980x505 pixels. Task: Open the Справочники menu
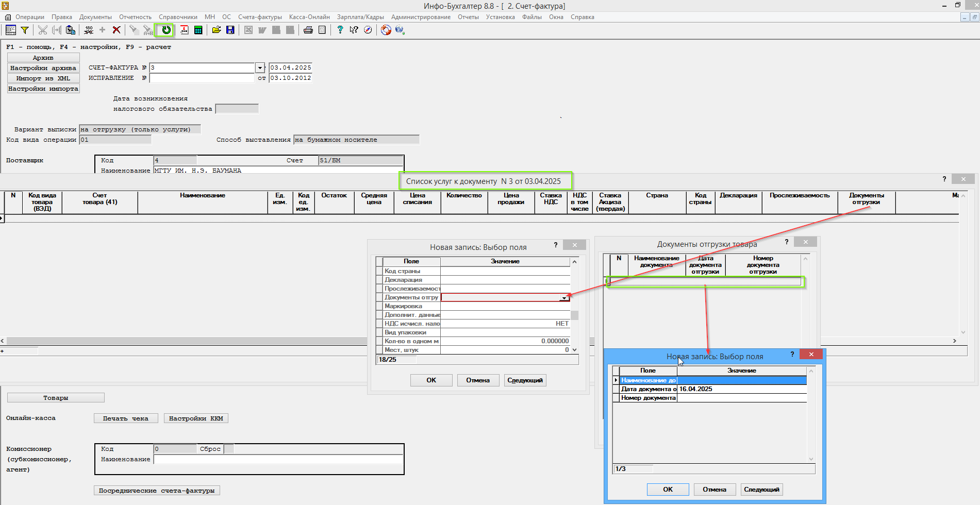178,17
